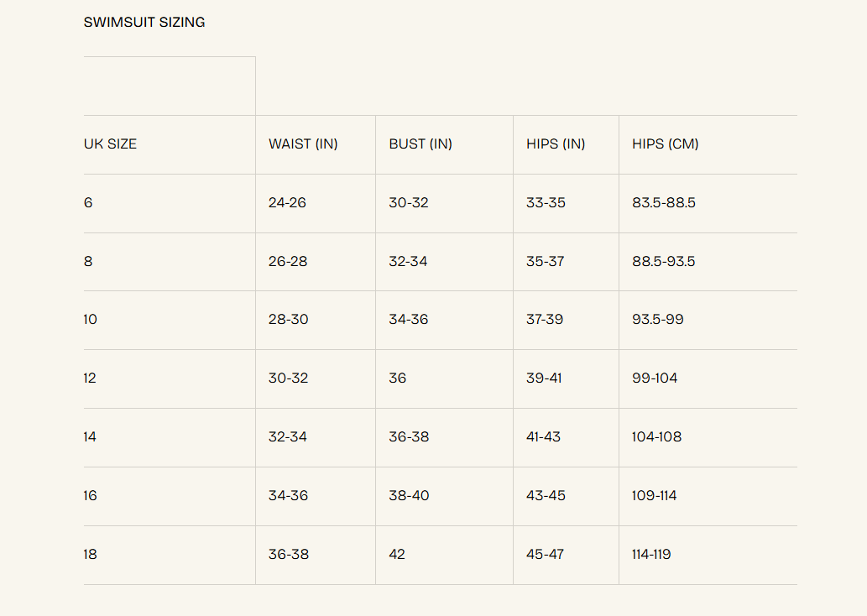This screenshot has width=867, height=616.
Task: Click the UK size 18 cell
Action: tap(90, 554)
